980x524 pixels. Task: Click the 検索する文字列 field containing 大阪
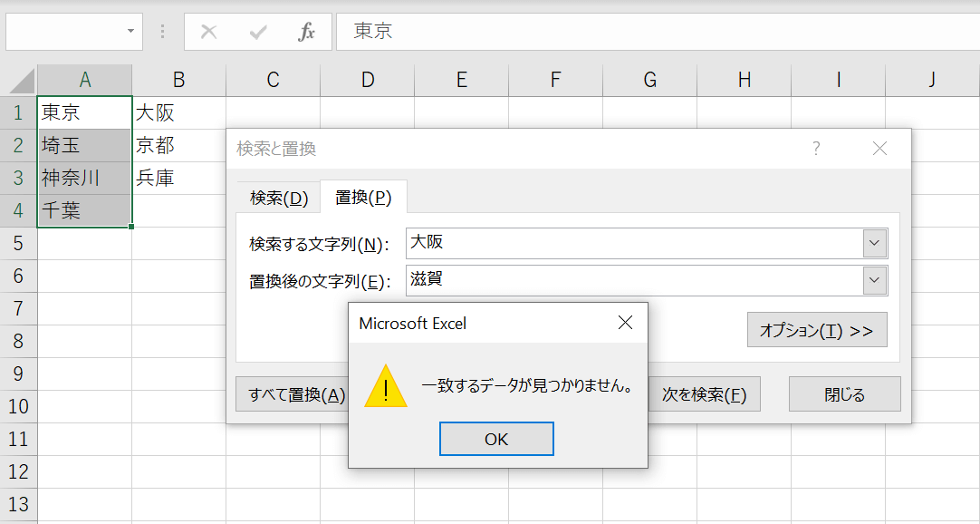point(634,243)
